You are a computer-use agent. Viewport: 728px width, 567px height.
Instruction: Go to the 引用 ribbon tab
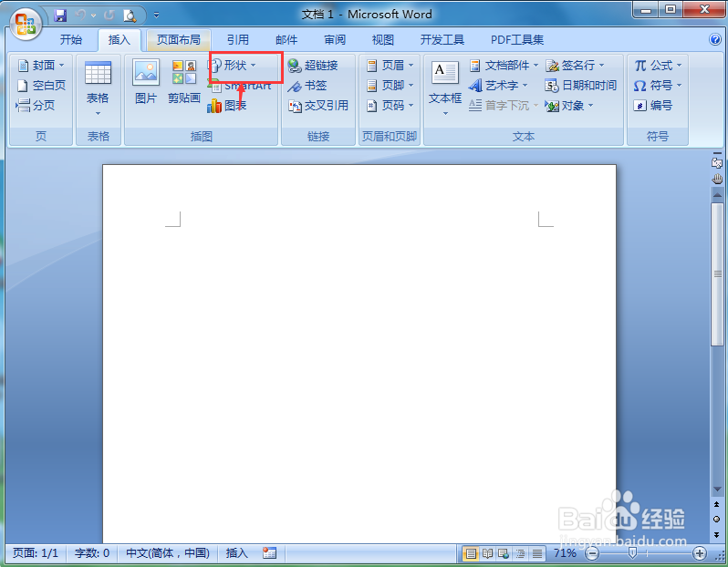point(238,40)
